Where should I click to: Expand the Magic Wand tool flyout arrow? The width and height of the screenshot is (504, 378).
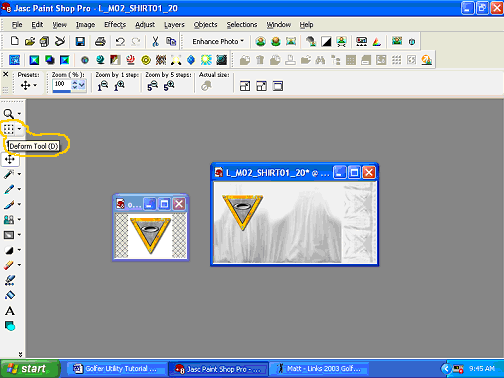click(x=19, y=174)
